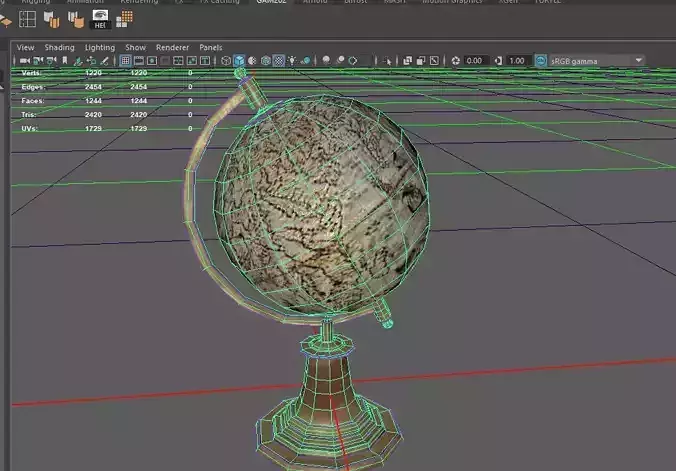Screen dimensions: 676x471
Task: Open the Shading panel menu
Action: click(x=59, y=47)
